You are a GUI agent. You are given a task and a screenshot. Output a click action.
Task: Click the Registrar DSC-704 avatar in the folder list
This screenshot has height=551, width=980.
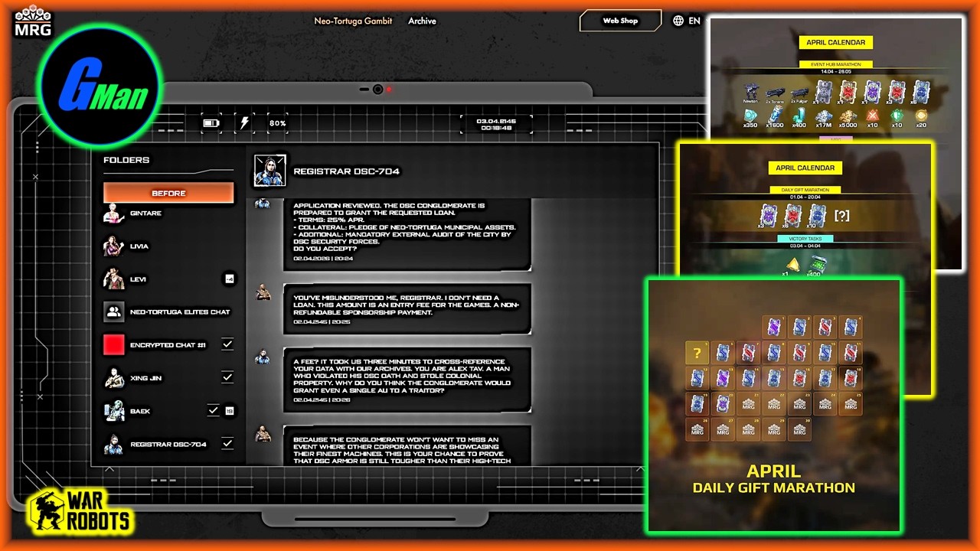coord(114,444)
